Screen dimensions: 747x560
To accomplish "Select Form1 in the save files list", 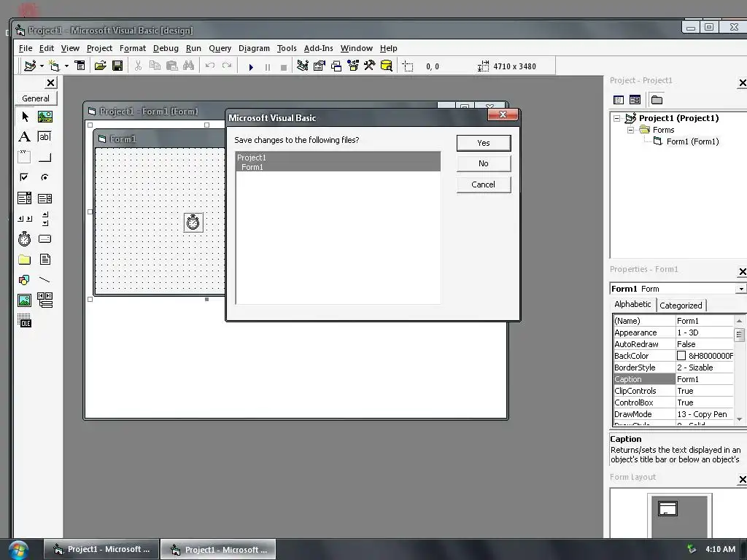I will 338,167.
